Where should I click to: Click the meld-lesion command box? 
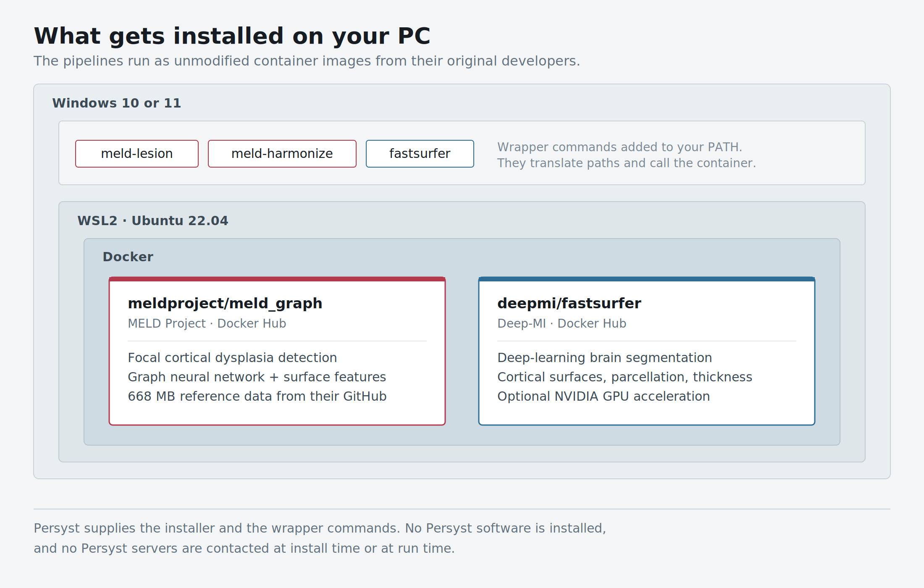click(137, 154)
